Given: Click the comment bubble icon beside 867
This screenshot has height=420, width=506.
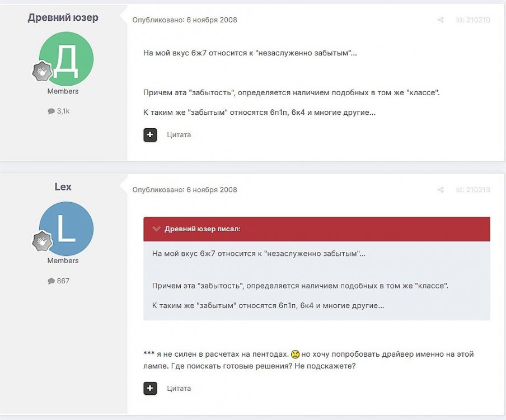Looking at the screenshot, I should tap(51, 281).
